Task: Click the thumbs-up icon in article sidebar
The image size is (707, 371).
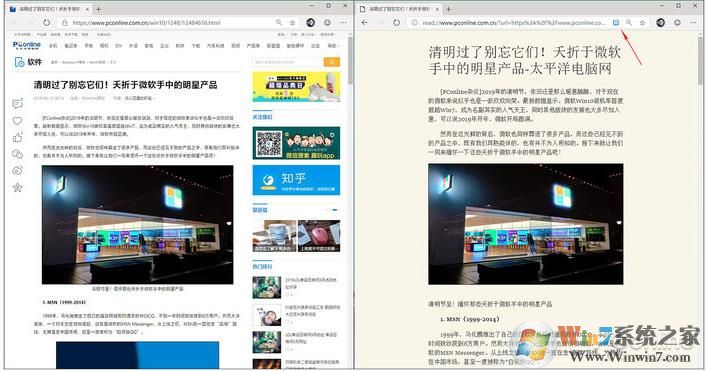Action: pyautogui.click(x=17, y=137)
